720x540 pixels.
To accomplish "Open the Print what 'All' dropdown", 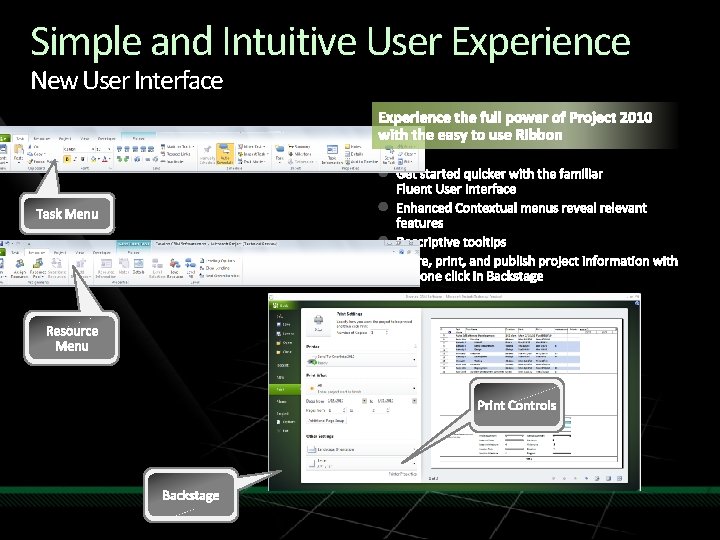I will [361, 388].
